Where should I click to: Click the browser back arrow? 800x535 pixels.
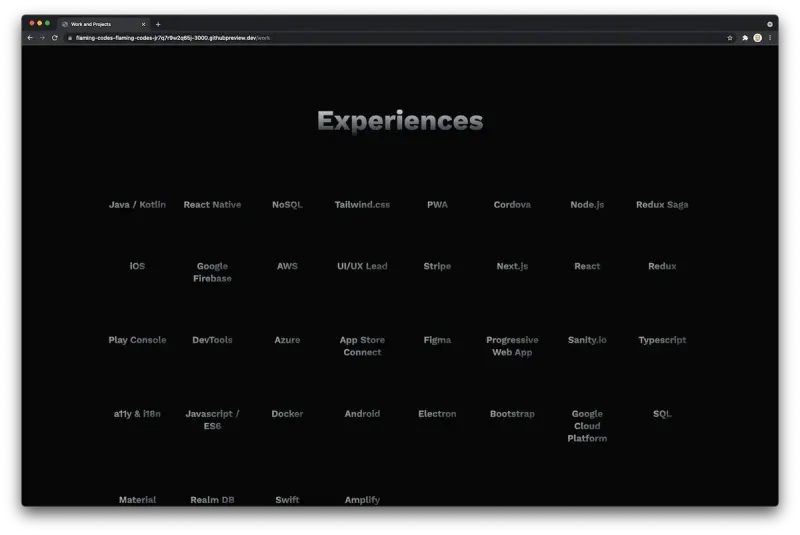[x=30, y=38]
